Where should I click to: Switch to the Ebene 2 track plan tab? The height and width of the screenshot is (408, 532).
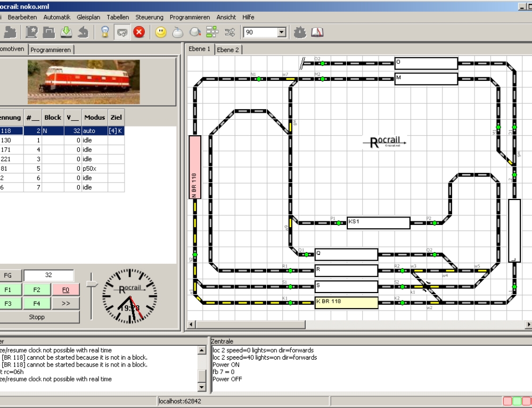pos(228,50)
